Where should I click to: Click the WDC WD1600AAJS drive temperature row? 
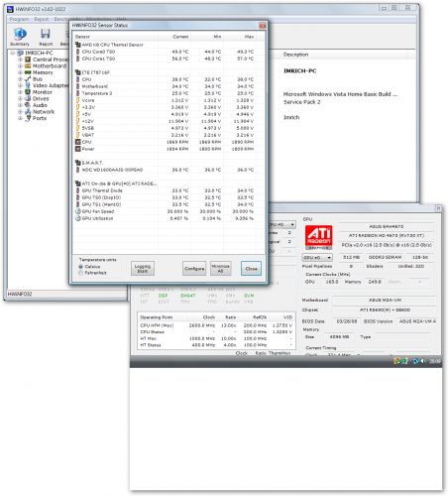pyautogui.click(x=165, y=170)
